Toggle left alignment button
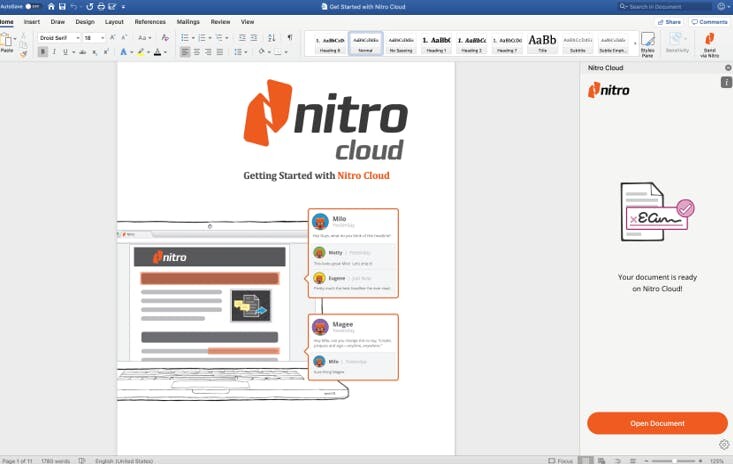 185,52
